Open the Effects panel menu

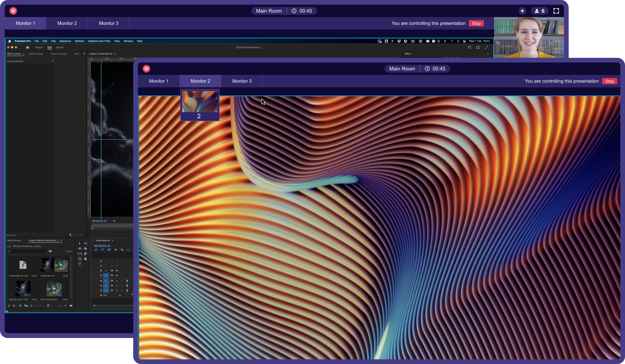(x=488, y=54)
